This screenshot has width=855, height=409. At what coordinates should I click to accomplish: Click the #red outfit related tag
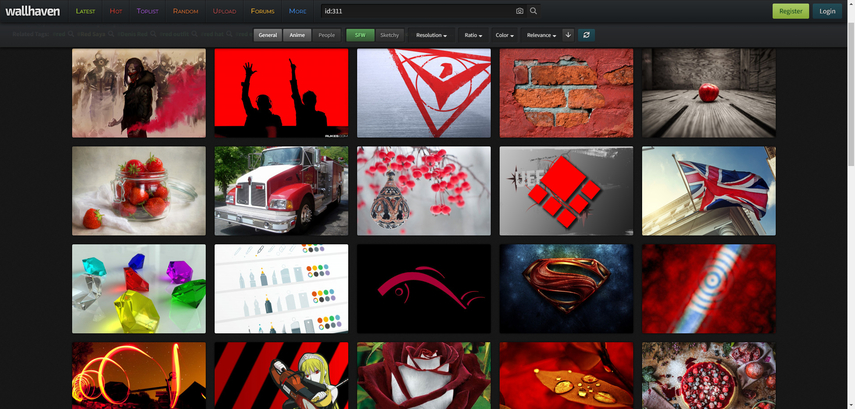[173, 34]
